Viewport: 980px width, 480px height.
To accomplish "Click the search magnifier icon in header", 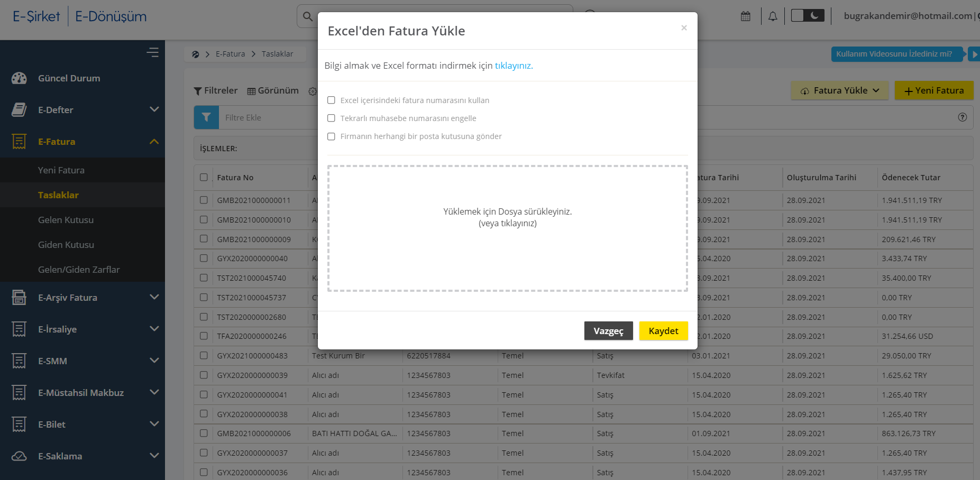I will coord(307,16).
